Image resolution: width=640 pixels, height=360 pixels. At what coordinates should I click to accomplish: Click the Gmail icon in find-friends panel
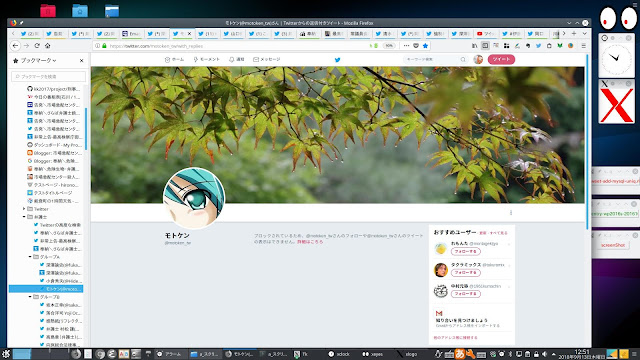coord(439,313)
